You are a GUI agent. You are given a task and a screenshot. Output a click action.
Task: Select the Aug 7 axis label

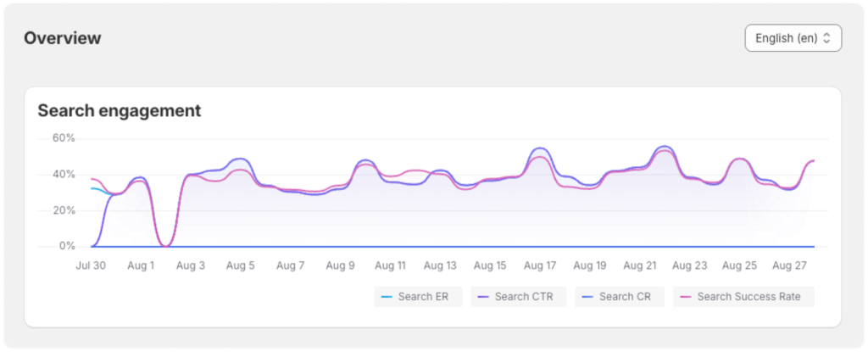[290, 266]
